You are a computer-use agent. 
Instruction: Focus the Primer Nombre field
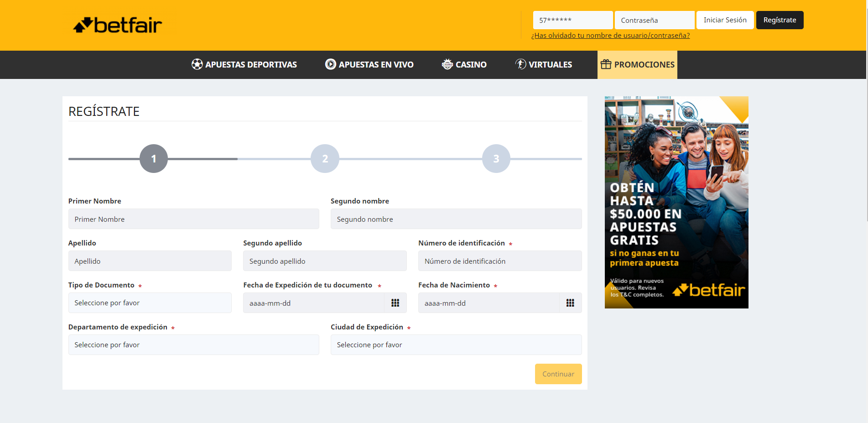click(194, 219)
